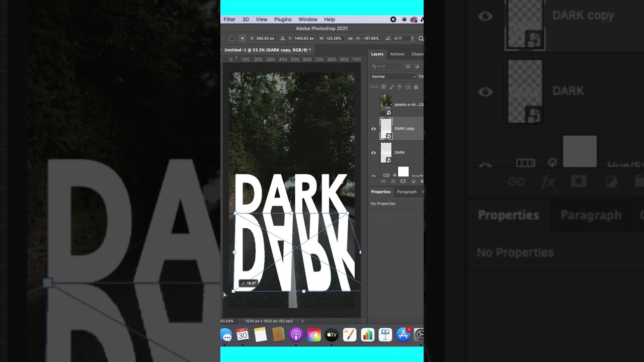The width and height of the screenshot is (644, 362).
Task: Click the reference point locator grid
Action: point(242,38)
